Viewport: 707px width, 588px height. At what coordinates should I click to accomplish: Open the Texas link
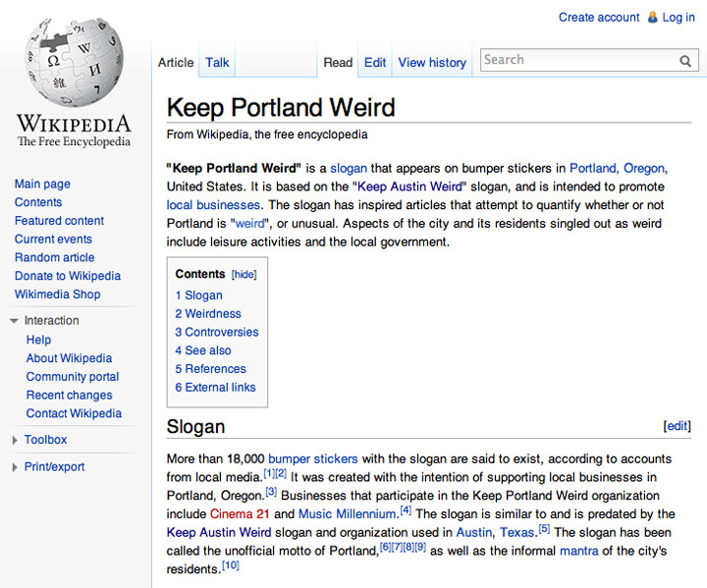(517, 533)
